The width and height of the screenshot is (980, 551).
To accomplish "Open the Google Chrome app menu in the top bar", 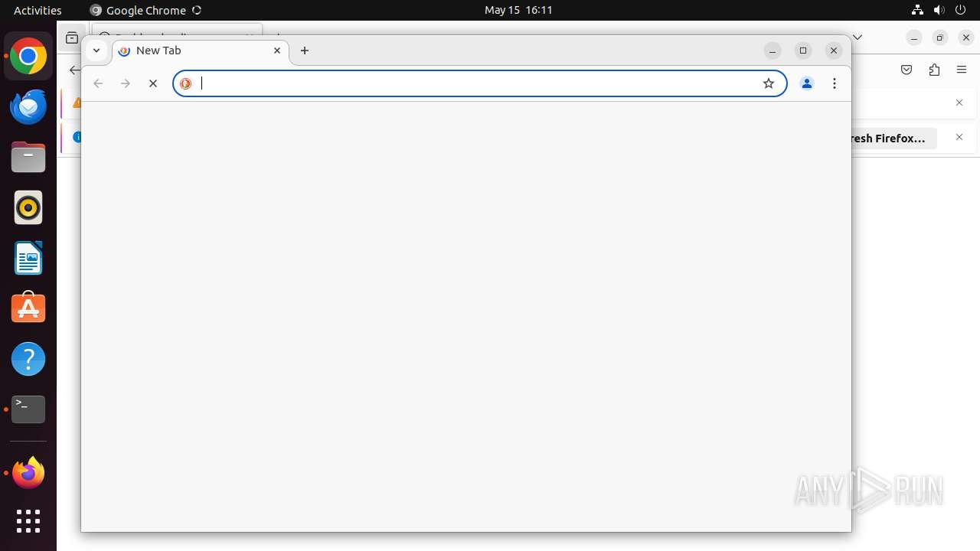I will click(x=145, y=10).
